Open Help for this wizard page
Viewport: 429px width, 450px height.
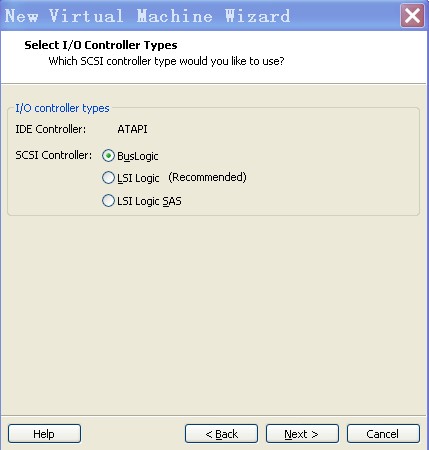click(x=44, y=434)
